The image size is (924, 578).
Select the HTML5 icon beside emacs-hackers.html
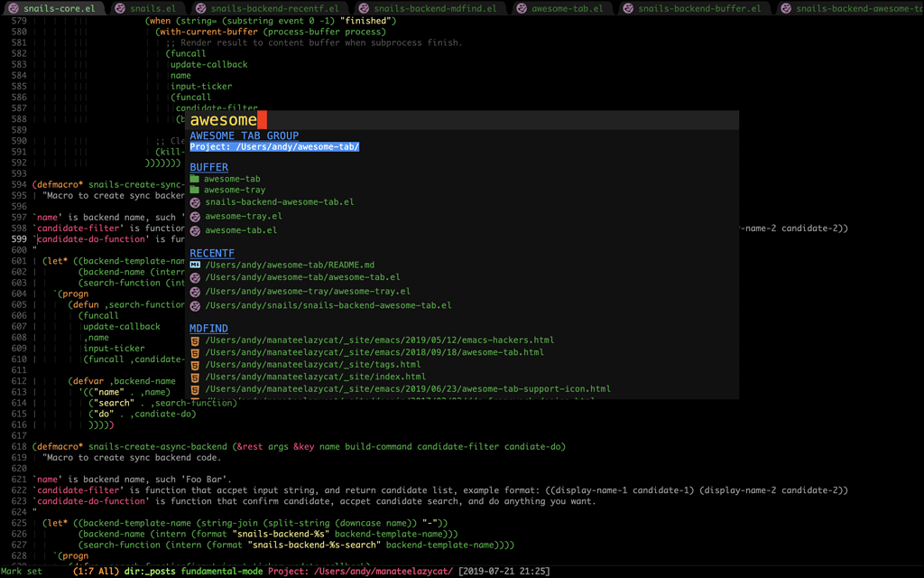[194, 341]
